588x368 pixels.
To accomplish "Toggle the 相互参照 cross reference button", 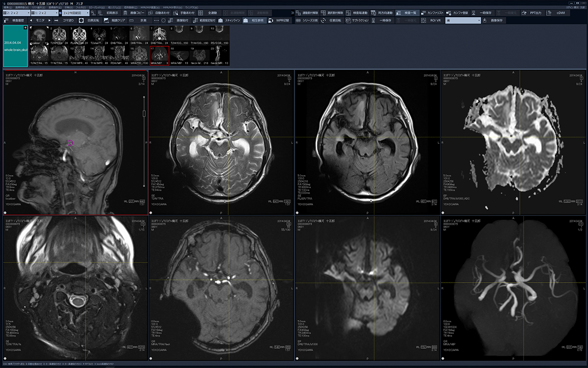I will coord(255,20).
